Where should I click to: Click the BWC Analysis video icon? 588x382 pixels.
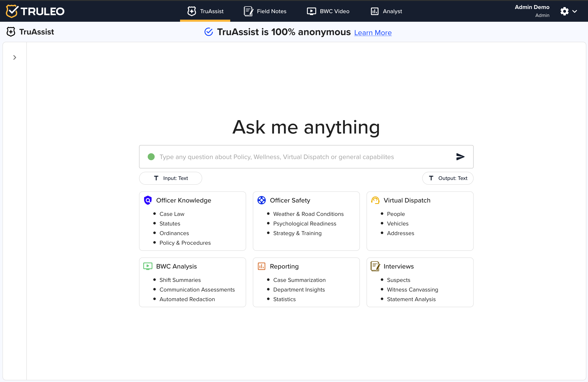coord(148,266)
